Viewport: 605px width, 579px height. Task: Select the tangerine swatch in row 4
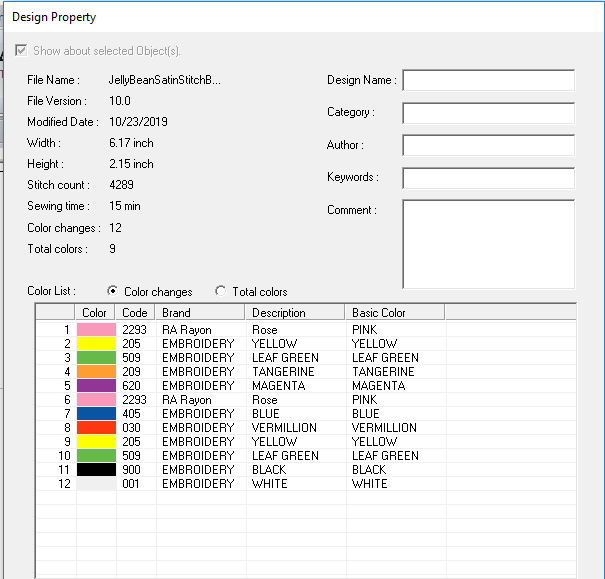[95, 372]
